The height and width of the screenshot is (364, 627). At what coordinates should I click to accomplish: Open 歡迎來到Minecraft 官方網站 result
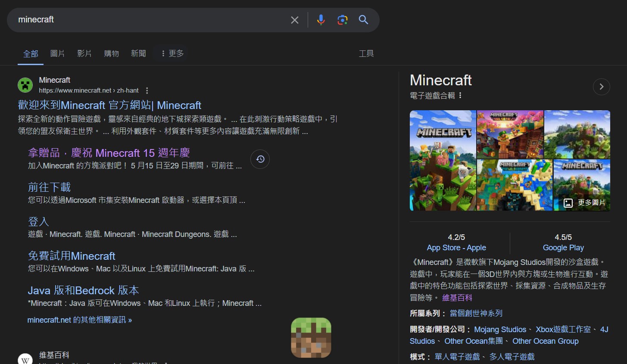(x=109, y=105)
